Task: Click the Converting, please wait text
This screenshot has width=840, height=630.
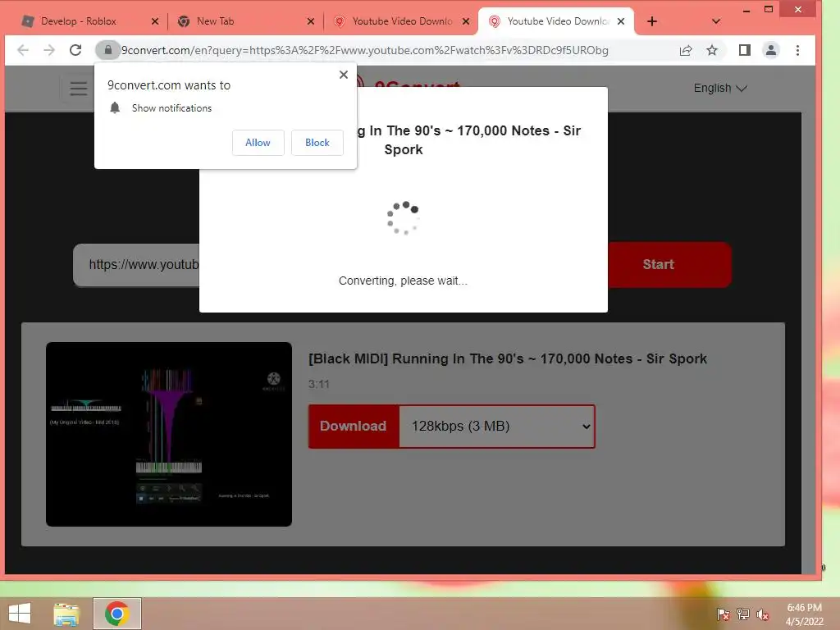Action: tap(403, 281)
